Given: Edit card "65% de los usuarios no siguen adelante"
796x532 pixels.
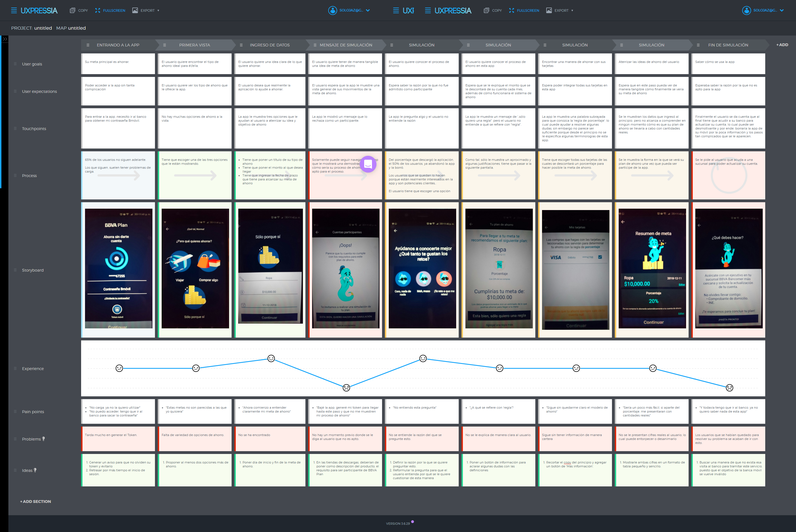Looking at the screenshot, I should [118, 175].
